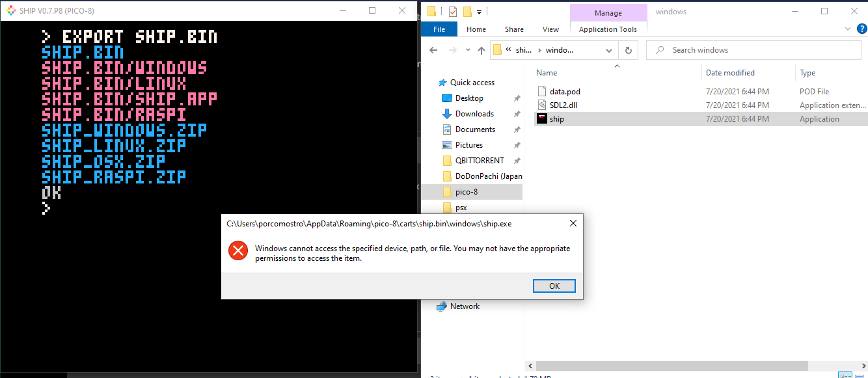Open Customize Quick Access Toolbar dropdown
This screenshot has height=378, width=868.
pos(480,12)
